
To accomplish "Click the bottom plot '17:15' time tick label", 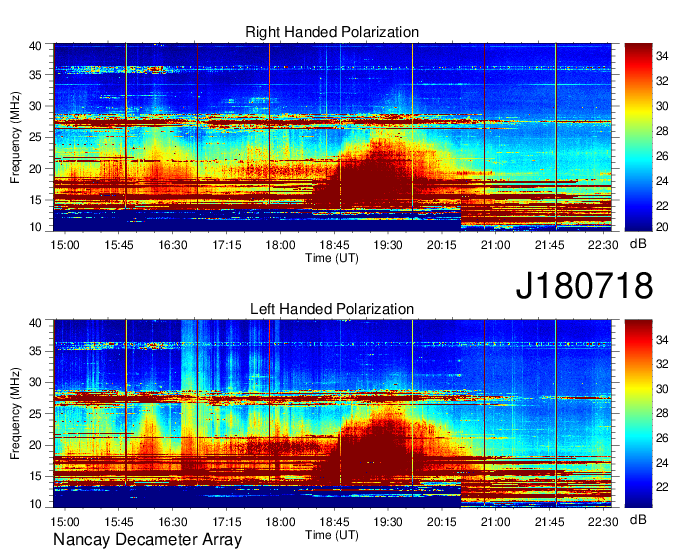I will (x=226, y=522).
